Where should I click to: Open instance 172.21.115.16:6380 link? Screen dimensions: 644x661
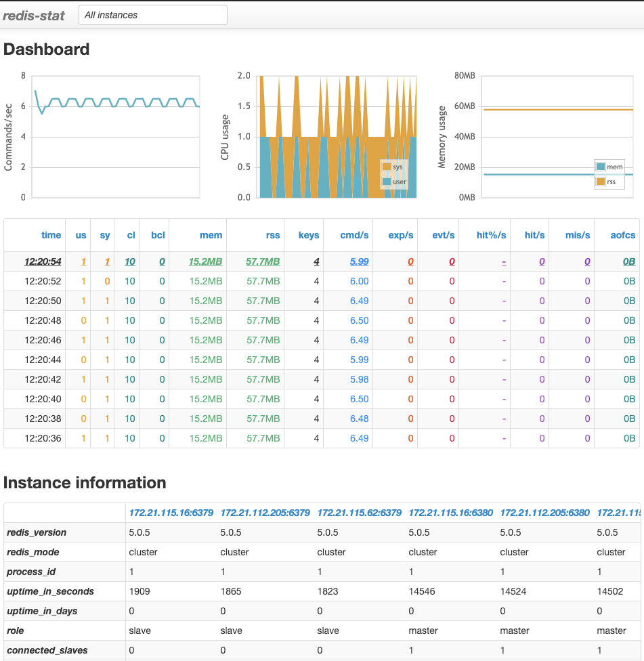[x=451, y=513]
